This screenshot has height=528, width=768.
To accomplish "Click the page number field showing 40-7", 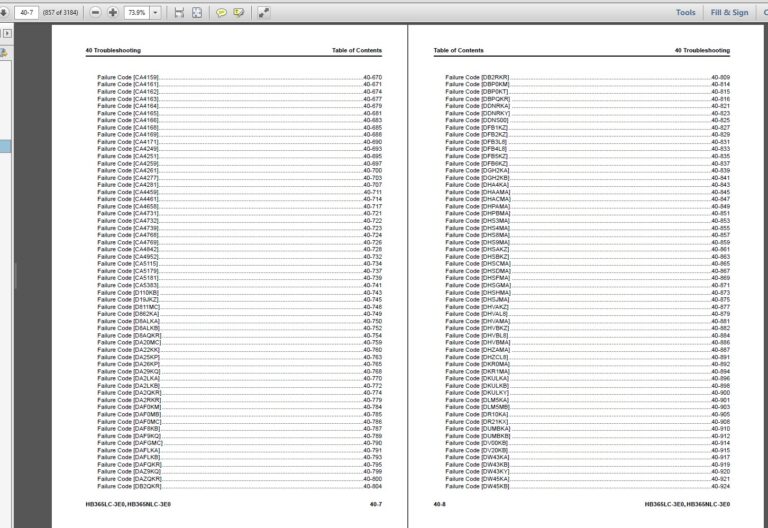I will [26, 12].
